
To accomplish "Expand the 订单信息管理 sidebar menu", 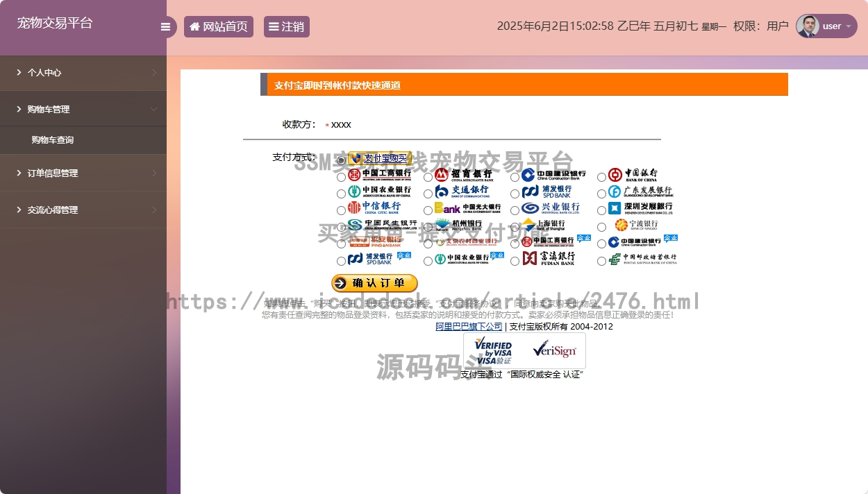I will 83,173.
